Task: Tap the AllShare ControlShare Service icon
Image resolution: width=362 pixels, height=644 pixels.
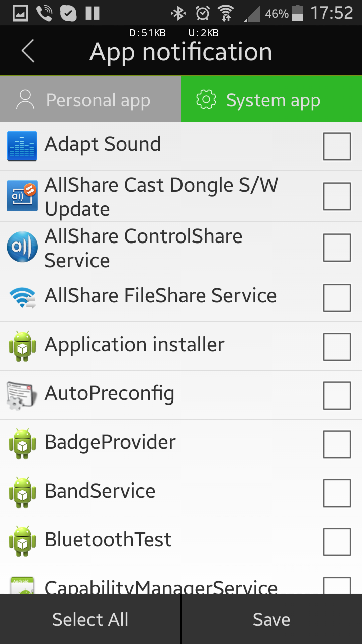Action: 22,248
